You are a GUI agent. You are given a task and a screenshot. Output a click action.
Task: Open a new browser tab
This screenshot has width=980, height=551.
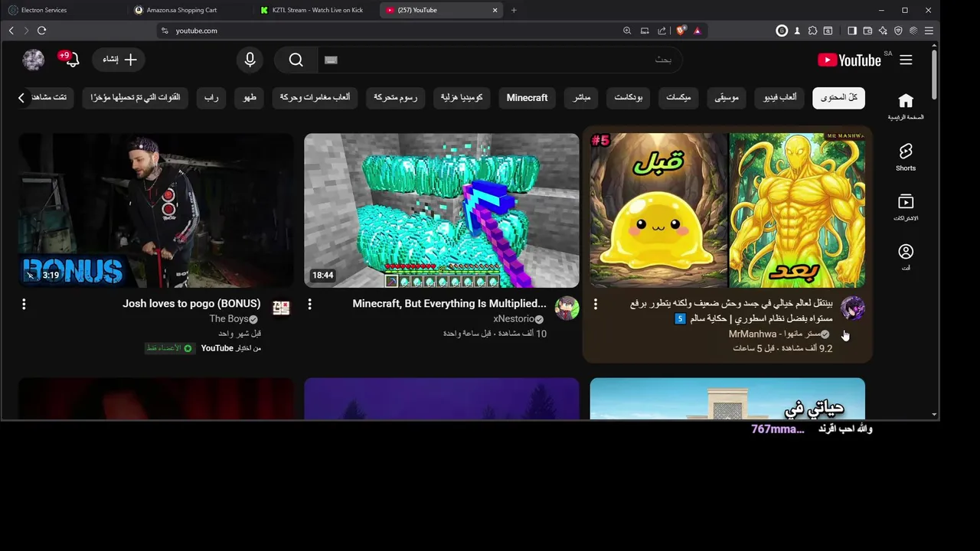tap(514, 10)
